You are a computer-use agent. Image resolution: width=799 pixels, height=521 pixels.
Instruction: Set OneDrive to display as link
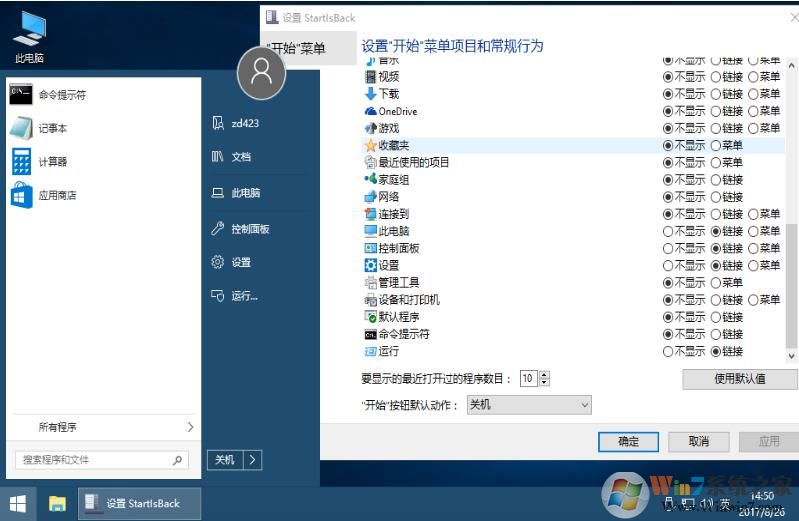point(715,111)
